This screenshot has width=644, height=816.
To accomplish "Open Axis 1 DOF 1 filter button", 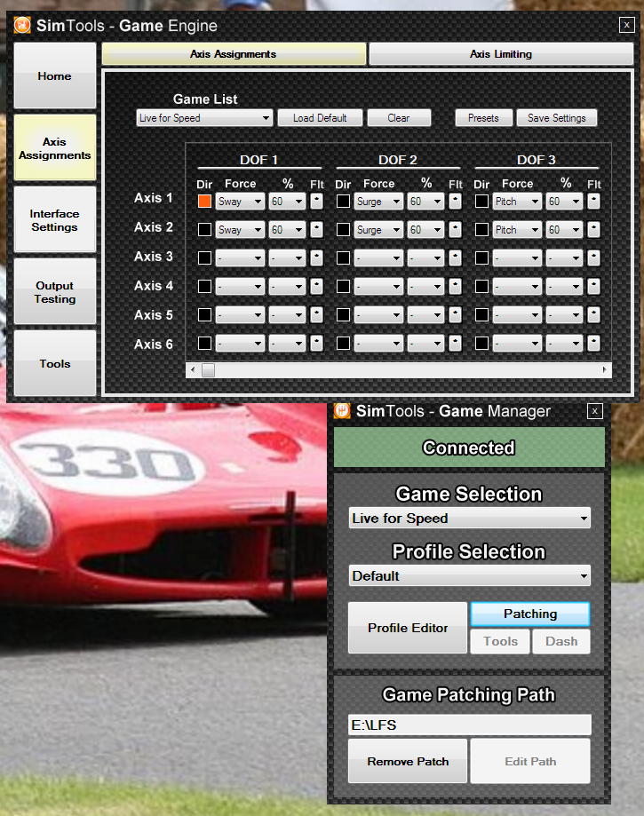I will (x=316, y=202).
